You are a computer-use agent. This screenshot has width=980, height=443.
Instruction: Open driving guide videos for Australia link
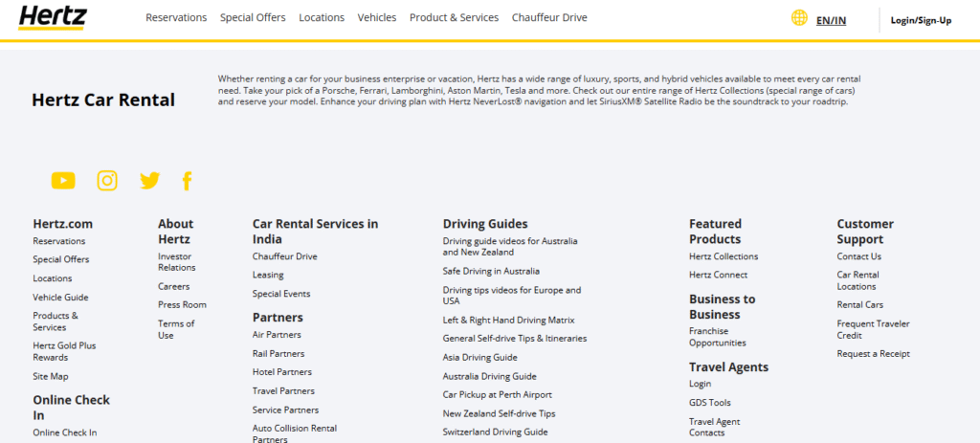[510, 247]
